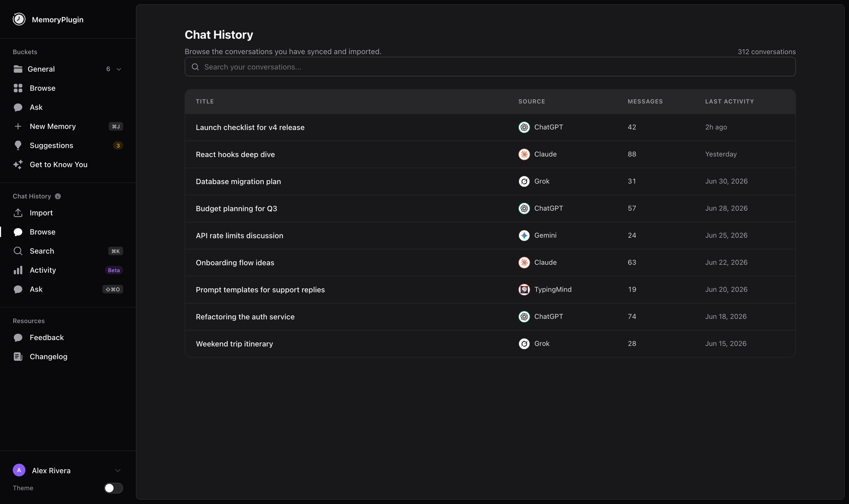849x504 pixels.
Task: Click the ⌘J shortcut badge
Action: (116, 126)
